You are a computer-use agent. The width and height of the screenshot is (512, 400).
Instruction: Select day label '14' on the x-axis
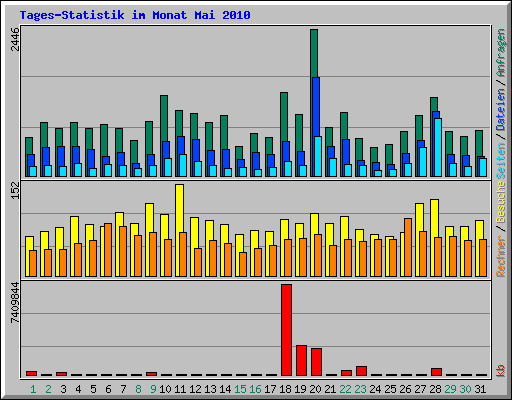click(225, 389)
